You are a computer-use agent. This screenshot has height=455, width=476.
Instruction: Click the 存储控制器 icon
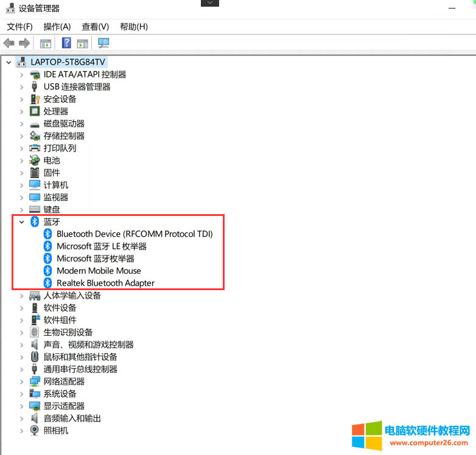tap(35, 136)
